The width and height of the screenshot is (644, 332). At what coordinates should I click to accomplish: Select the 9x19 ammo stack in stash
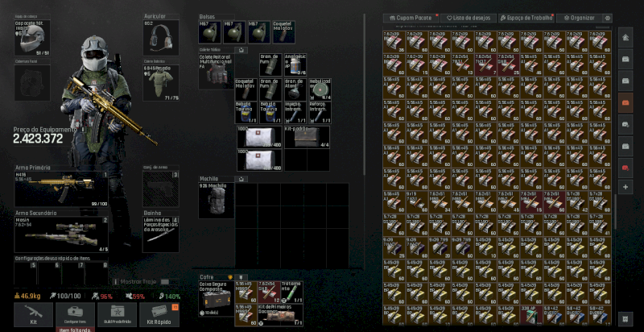click(x=417, y=202)
